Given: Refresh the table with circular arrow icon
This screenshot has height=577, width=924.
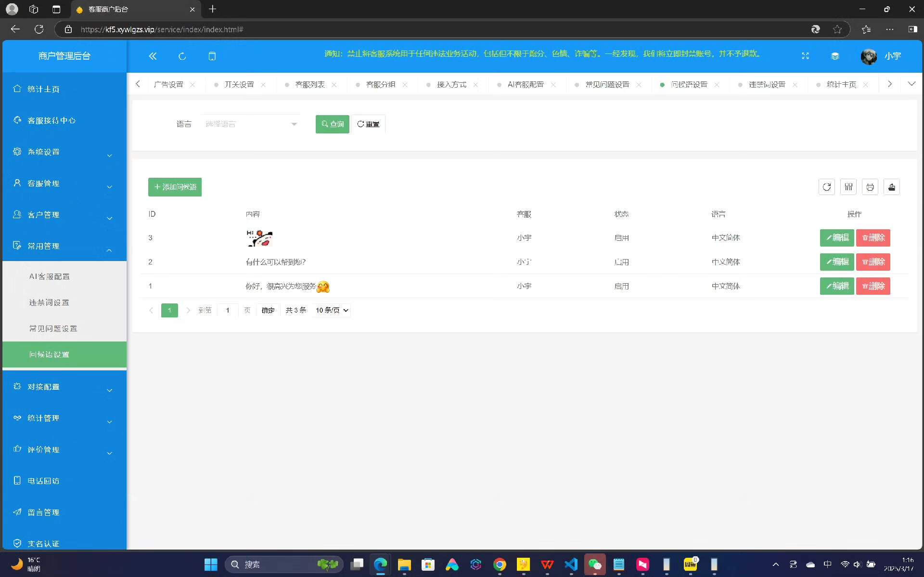Looking at the screenshot, I should point(826,187).
